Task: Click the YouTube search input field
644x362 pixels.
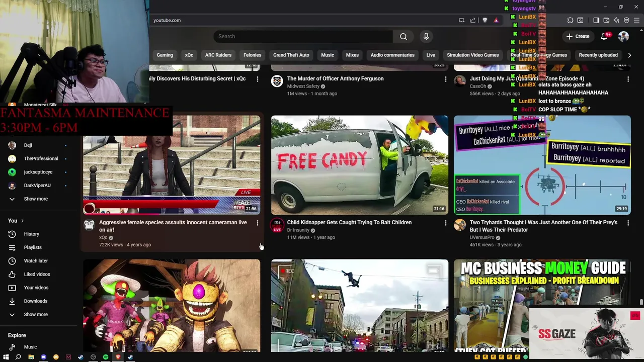Action: [x=303, y=36]
